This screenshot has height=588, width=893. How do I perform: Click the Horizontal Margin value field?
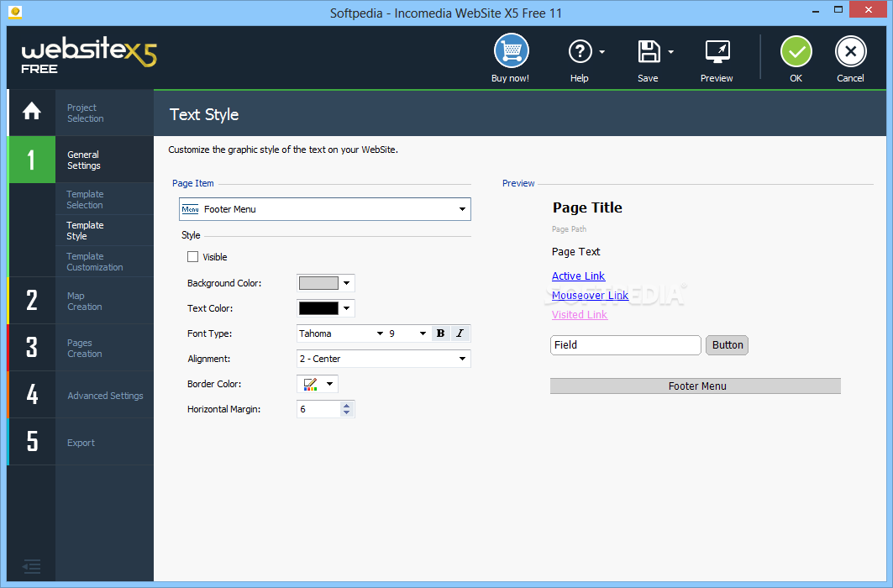[318, 409]
